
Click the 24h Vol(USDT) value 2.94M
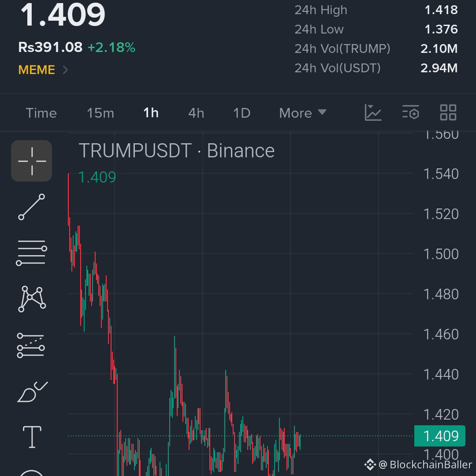pos(439,68)
